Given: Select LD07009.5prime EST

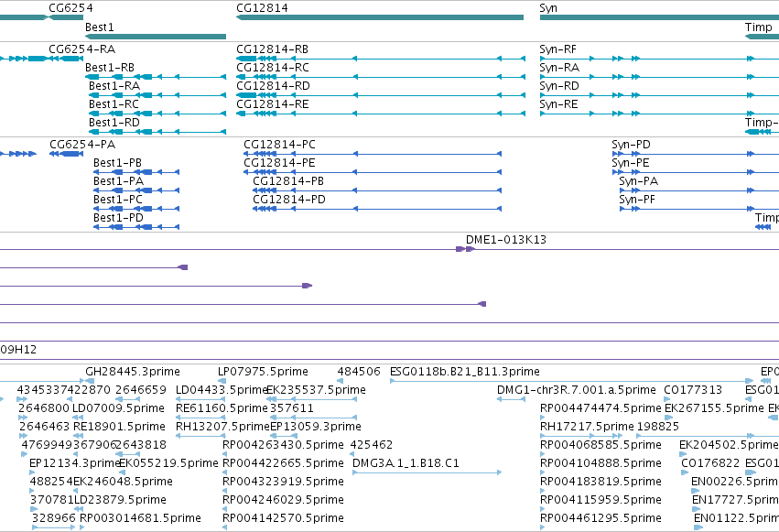Looking at the screenshot, I should [x=79, y=418].
